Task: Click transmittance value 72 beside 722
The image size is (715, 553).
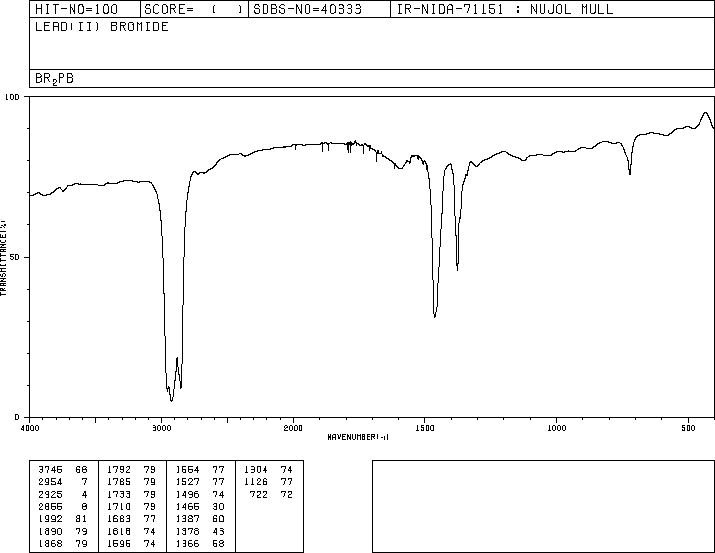Action: (286, 494)
